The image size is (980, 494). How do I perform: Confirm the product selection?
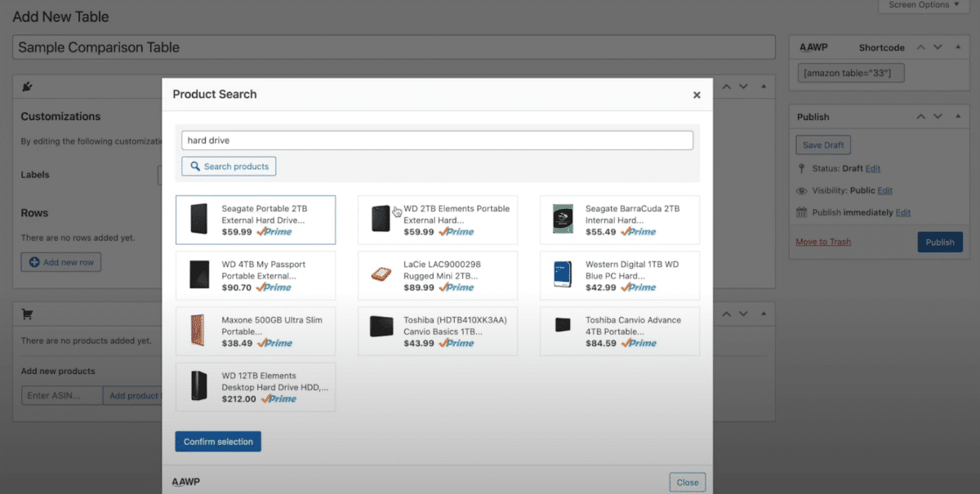(x=218, y=442)
